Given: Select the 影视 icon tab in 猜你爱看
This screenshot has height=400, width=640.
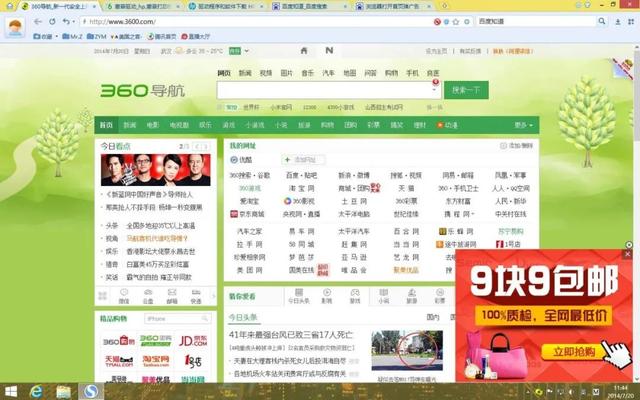Looking at the screenshot, I should pyautogui.click(x=327, y=296).
